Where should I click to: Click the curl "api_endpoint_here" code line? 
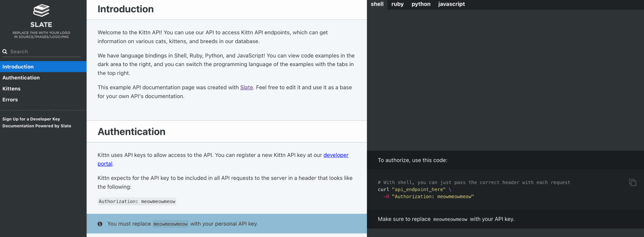coord(414,190)
